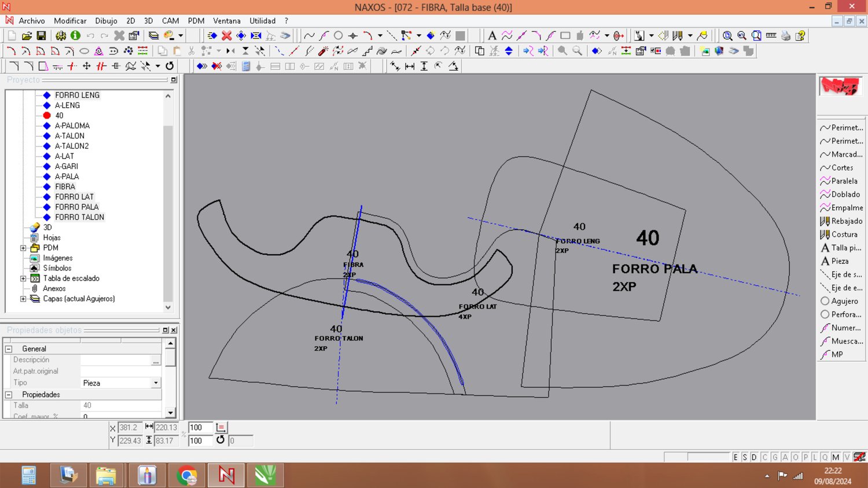Open Calculator from the taskbar

pos(29,476)
